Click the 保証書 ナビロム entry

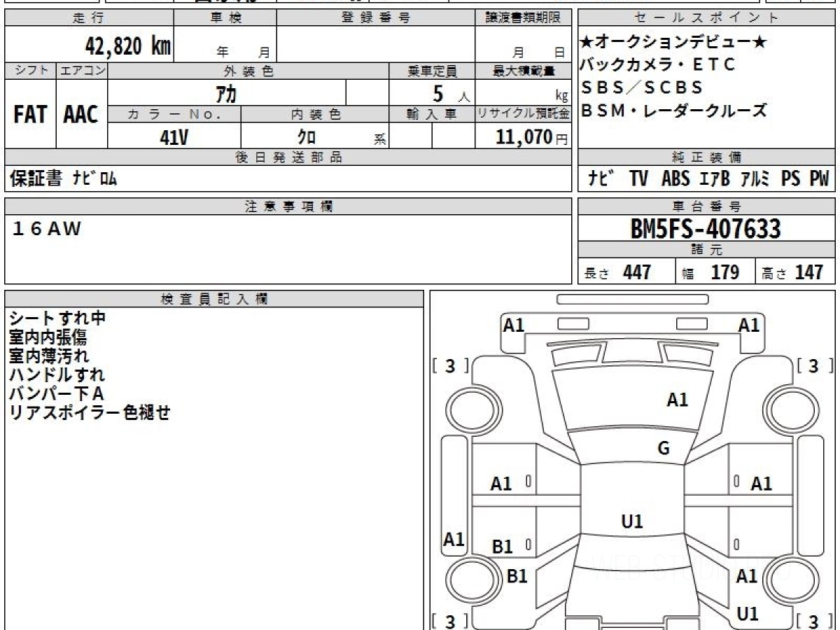click(x=64, y=178)
